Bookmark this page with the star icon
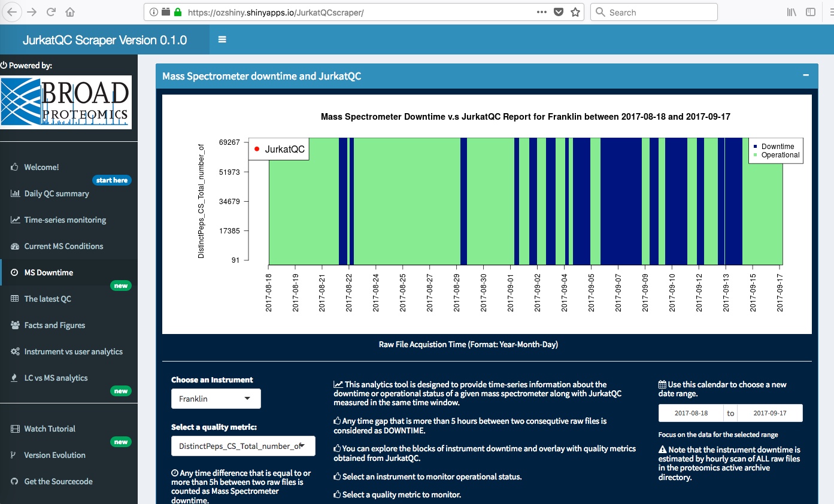834x504 pixels. tap(575, 12)
